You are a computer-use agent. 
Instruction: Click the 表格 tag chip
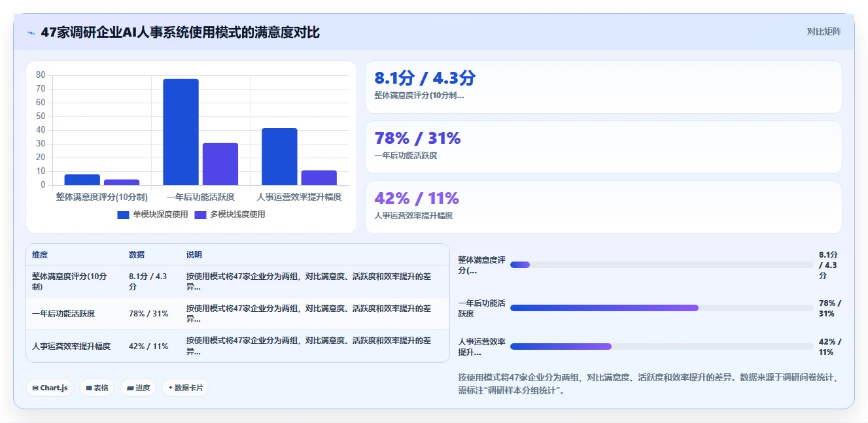coord(97,388)
